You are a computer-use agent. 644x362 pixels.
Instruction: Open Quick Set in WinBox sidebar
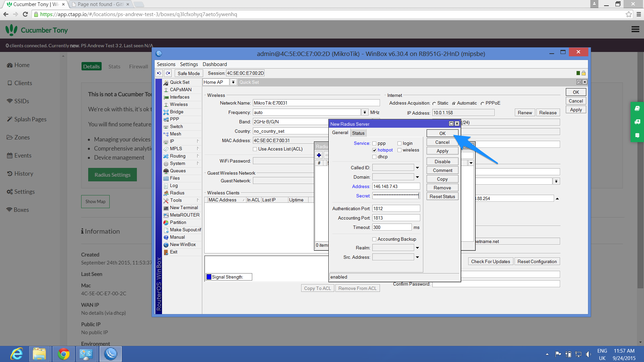click(x=179, y=82)
